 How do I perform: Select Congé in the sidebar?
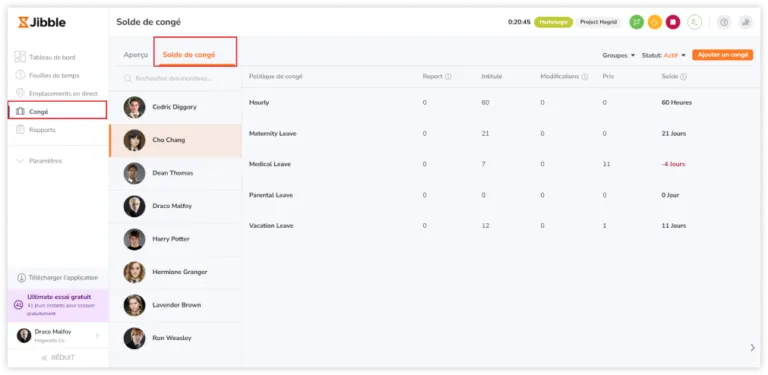click(57, 112)
